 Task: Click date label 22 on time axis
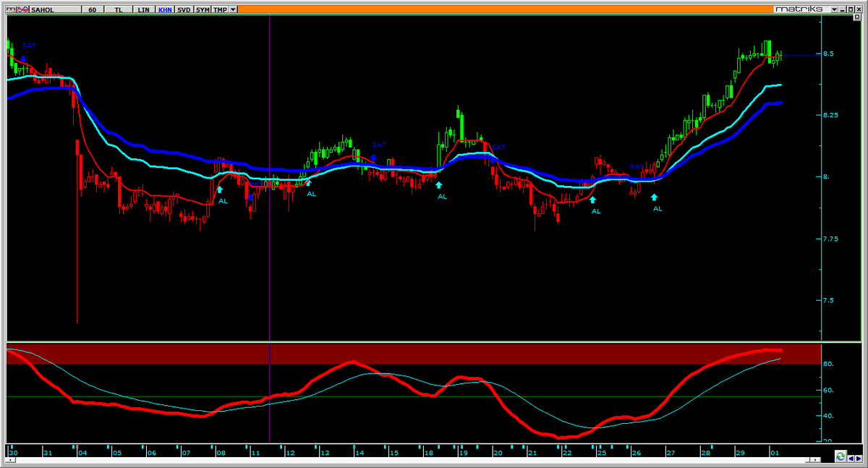pos(566,453)
